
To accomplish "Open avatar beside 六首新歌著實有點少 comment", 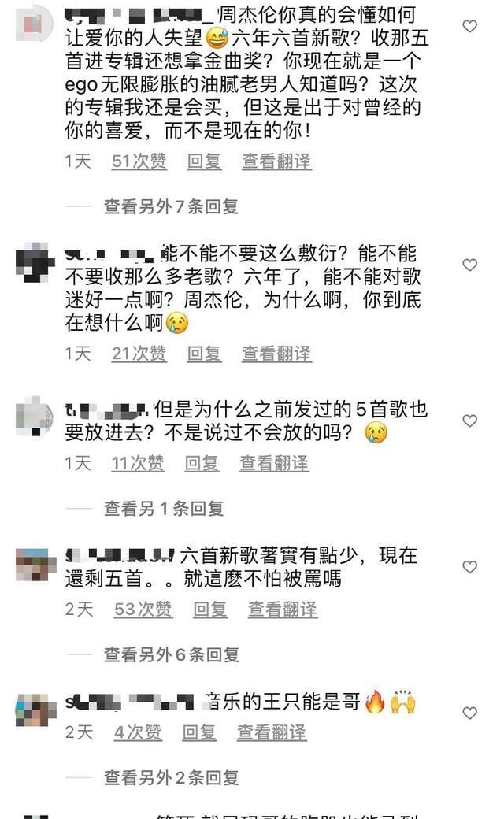I will pos(35,565).
